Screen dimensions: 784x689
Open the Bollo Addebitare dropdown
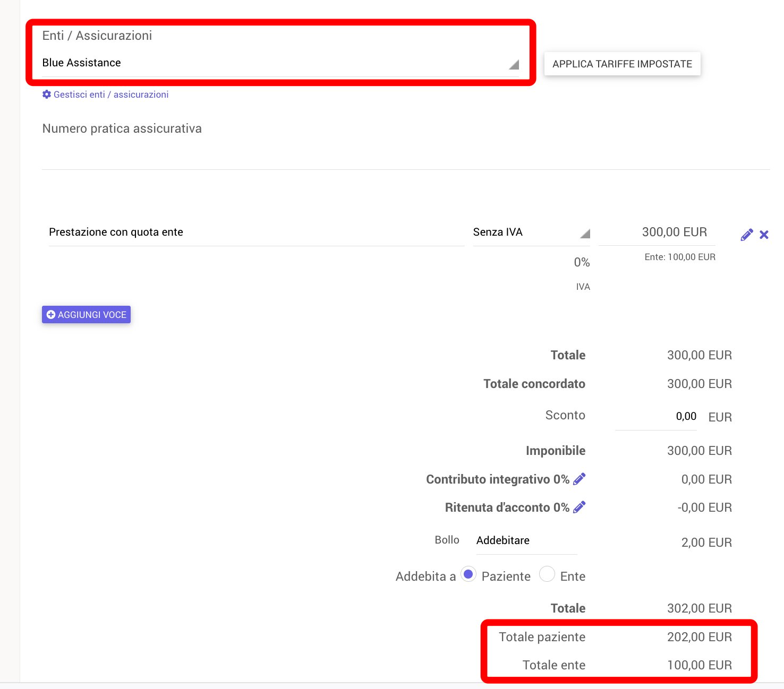[x=526, y=541]
